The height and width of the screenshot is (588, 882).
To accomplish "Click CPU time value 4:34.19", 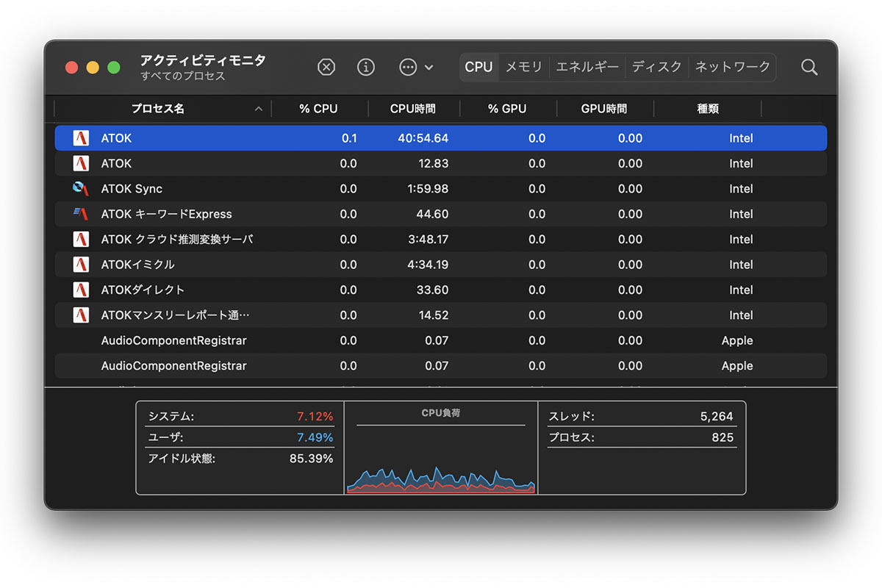I will [428, 265].
